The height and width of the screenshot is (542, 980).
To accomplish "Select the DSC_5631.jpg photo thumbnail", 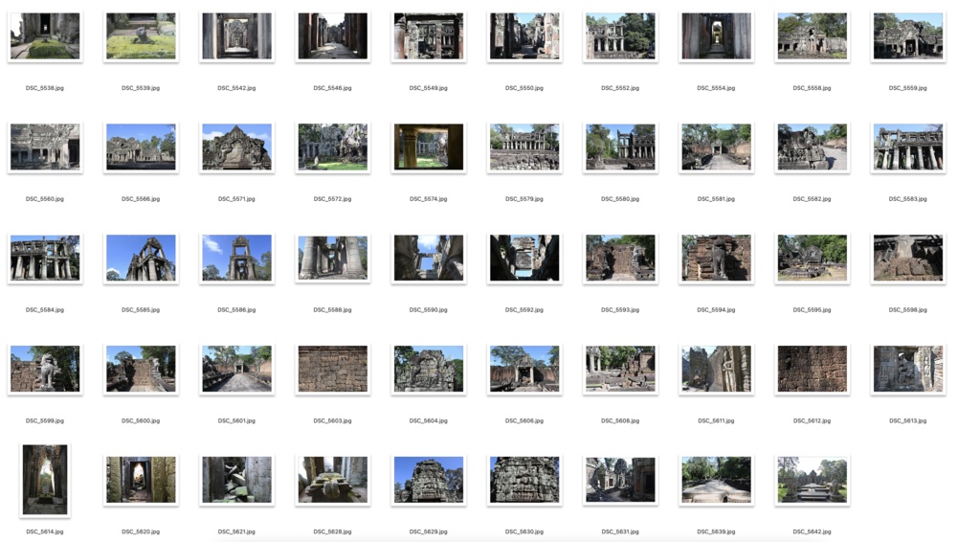I will [620, 480].
